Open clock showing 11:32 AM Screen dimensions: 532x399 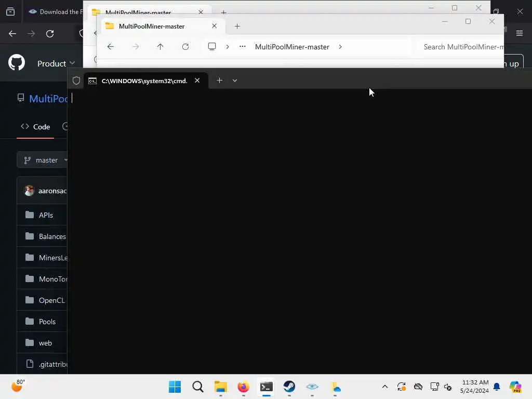click(474, 387)
